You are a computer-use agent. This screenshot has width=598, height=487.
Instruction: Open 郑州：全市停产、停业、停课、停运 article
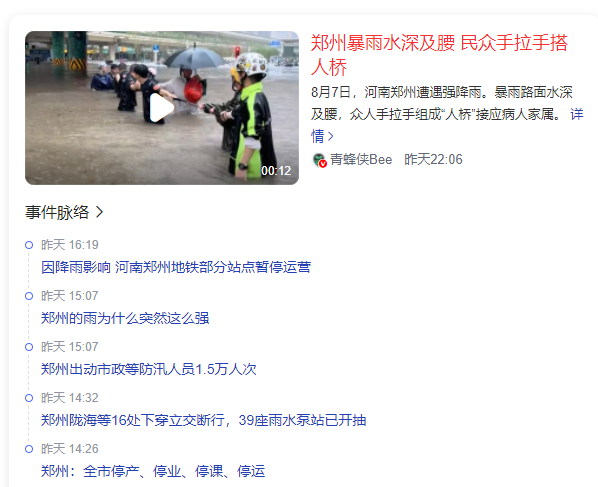pos(153,471)
